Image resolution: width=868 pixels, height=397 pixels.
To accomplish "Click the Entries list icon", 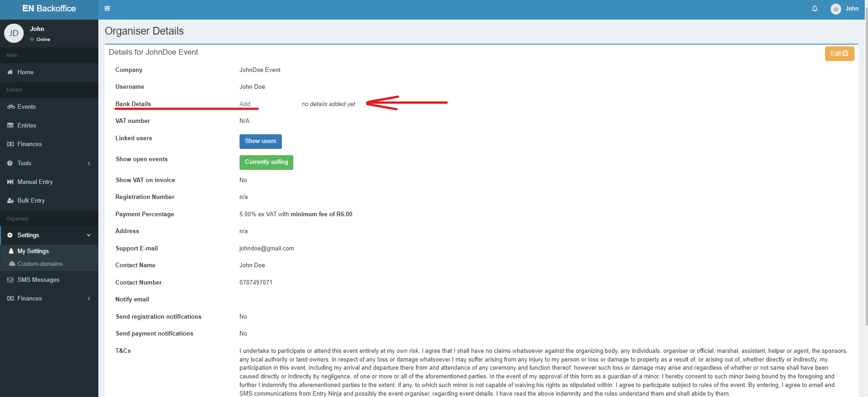I will pos(10,125).
